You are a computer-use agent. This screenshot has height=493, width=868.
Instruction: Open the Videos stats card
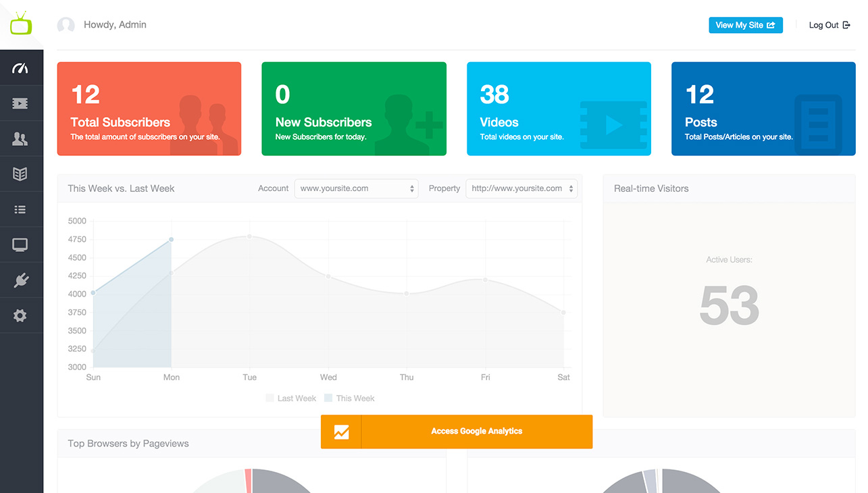point(559,109)
